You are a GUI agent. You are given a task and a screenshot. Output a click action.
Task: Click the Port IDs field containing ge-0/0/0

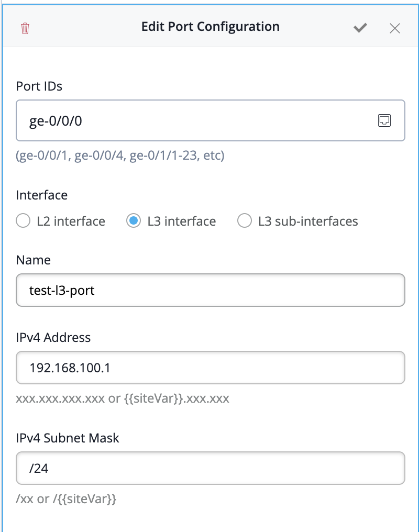[x=194, y=121]
